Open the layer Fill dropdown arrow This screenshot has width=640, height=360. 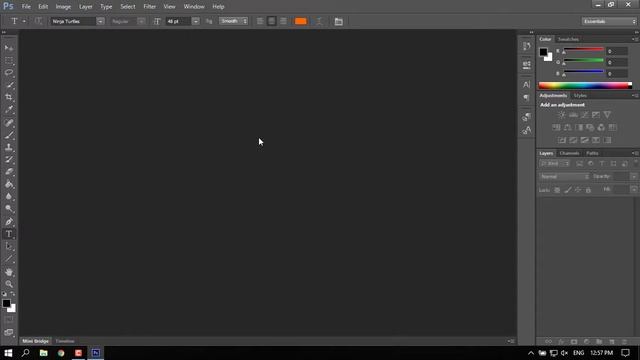[x=633, y=189]
